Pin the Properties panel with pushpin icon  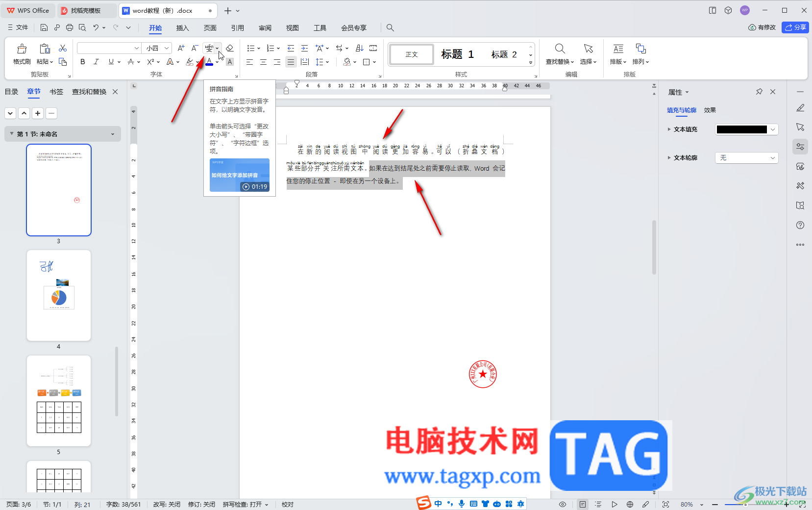pyautogui.click(x=759, y=92)
